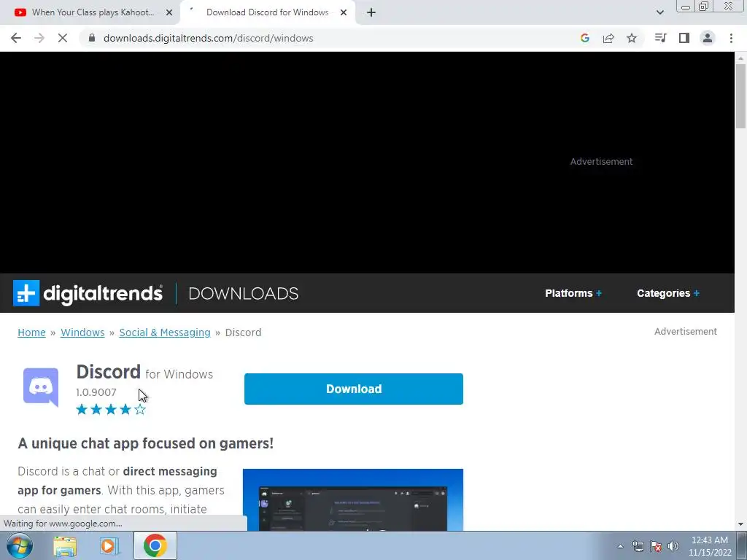Open the Chrome three-dot menu
The width and height of the screenshot is (747, 560).
(731, 38)
